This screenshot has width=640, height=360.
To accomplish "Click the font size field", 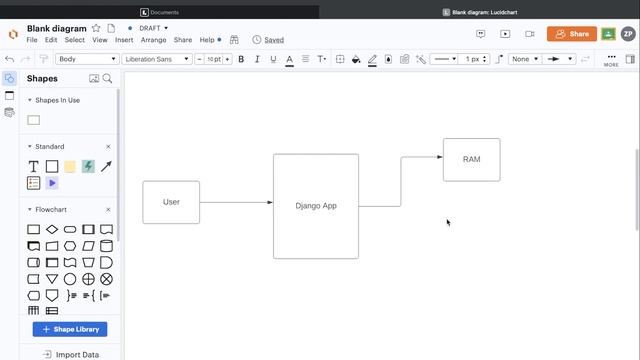I will [213, 59].
